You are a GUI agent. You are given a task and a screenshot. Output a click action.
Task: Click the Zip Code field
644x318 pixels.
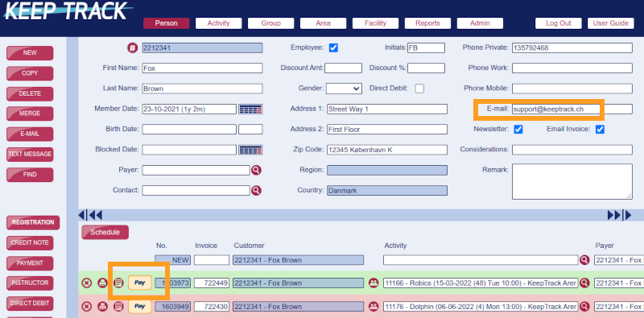pyautogui.click(x=387, y=150)
